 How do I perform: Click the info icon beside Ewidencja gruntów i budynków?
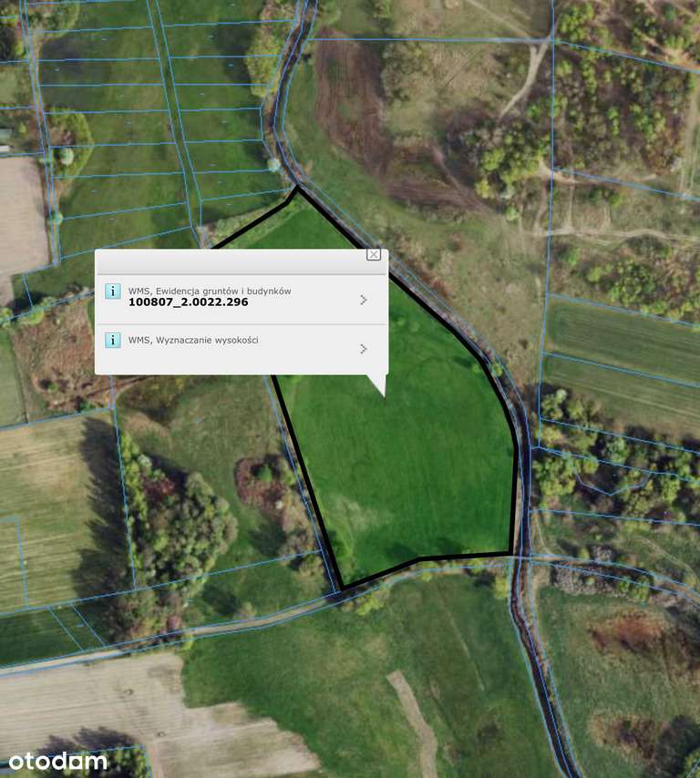point(113,291)
